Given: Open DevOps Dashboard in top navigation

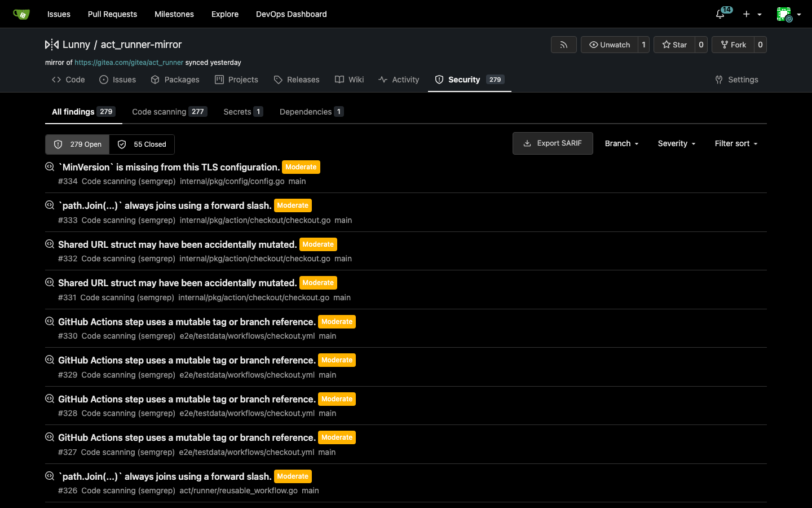Looking at the screenshot, I should pos(291,14).
